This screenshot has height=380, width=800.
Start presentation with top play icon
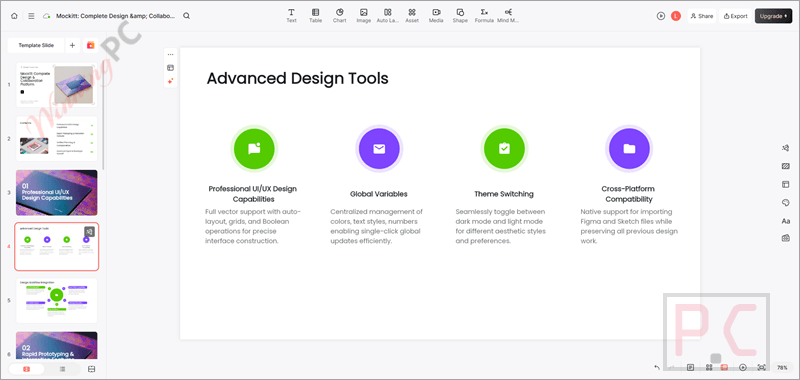click(661, 16)
